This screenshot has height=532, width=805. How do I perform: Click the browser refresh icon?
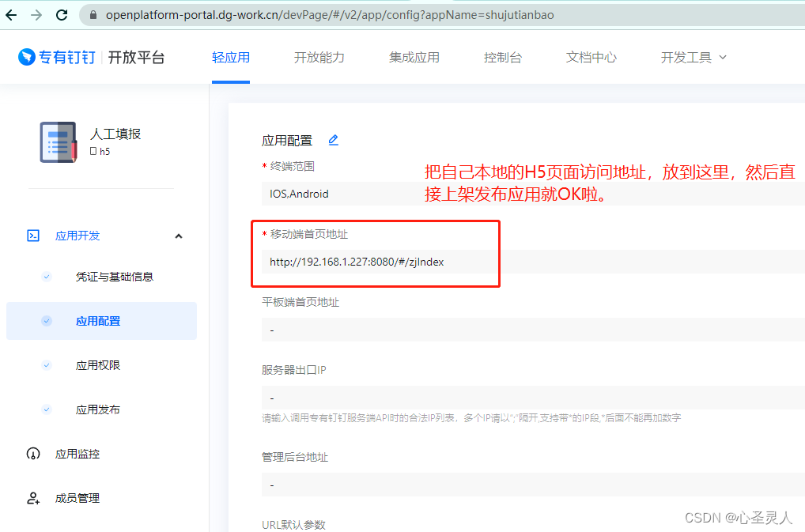click(62, 14)
